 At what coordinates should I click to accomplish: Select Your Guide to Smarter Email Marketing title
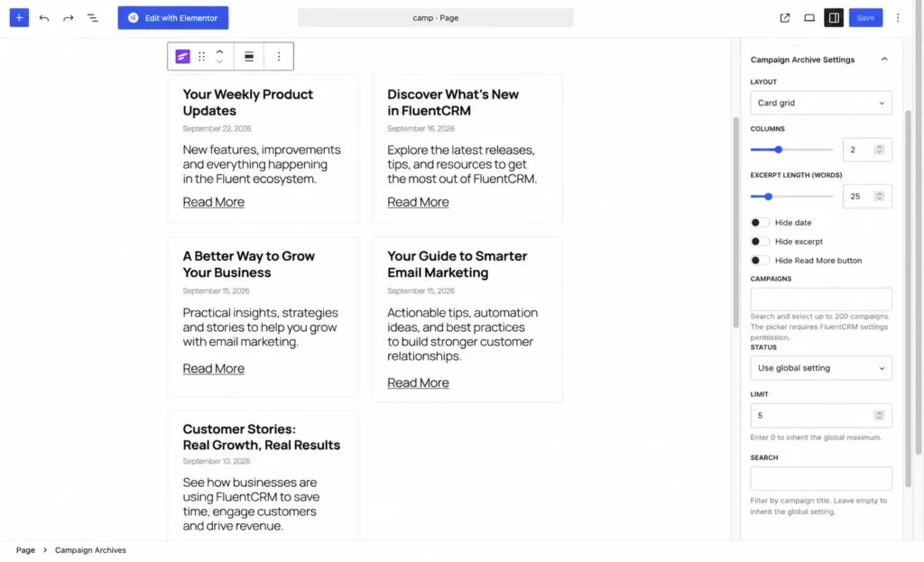[457, 264]
